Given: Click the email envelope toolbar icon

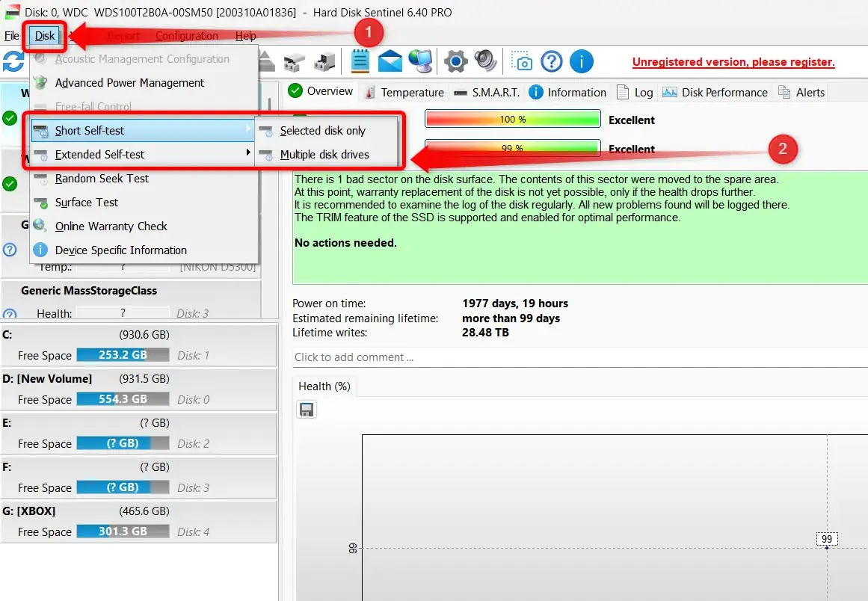Looking at the screenshot, I should pyautogui.click(x=390, y=61).
